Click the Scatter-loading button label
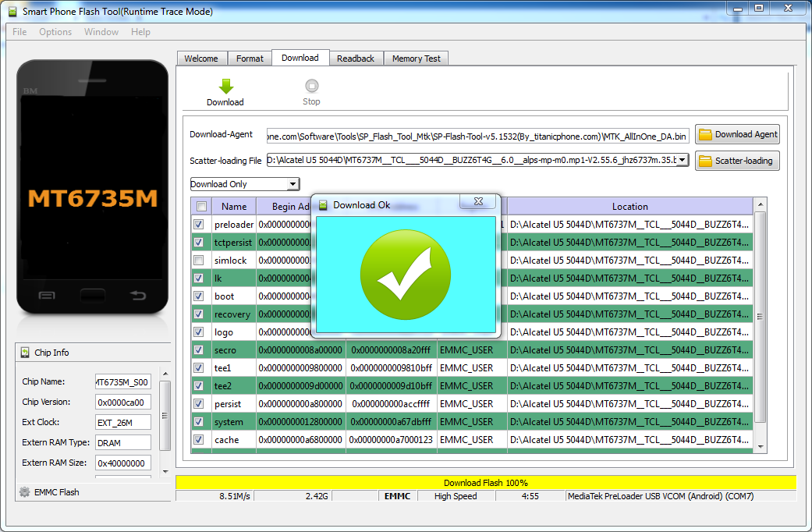The height and width of the screenshot is (532, 812). (743, 161)
